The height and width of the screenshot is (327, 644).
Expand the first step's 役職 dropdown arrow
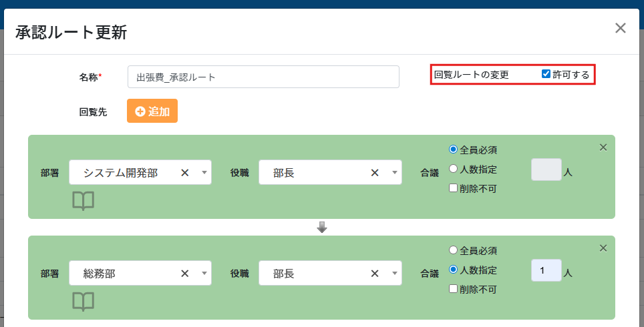pos(394,173)
